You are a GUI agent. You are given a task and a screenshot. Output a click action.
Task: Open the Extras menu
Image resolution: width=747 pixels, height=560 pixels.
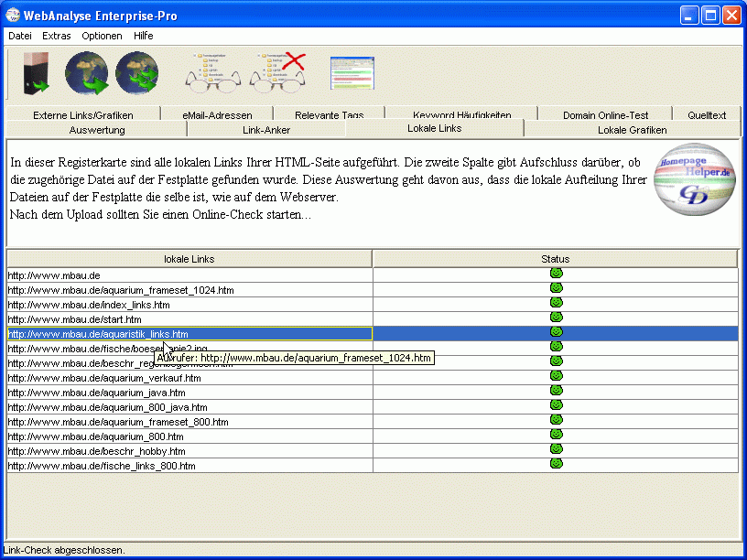(56, 36)
